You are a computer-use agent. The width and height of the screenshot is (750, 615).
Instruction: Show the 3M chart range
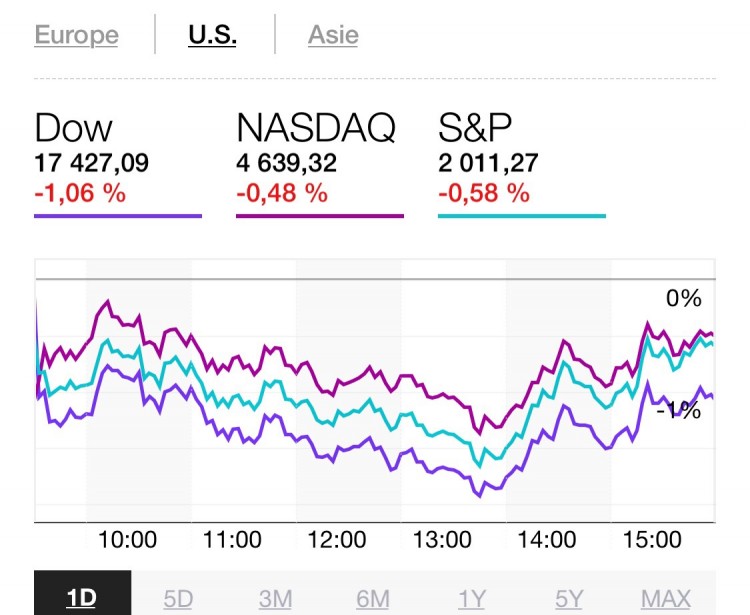pyautogui.click(x=275, y=598)
